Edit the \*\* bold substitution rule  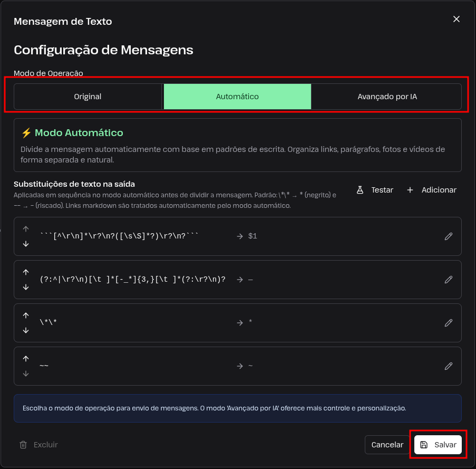(449, 322)
